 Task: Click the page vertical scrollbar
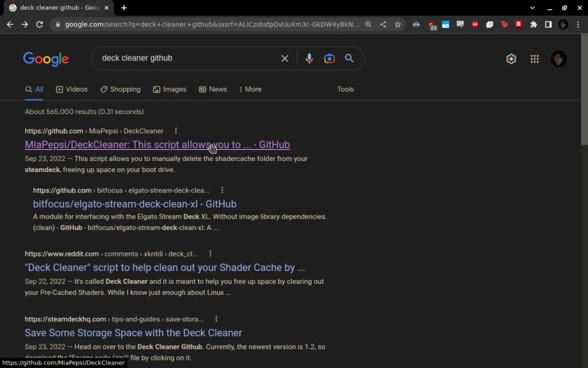pyautogui.click(x=584, y=89)
